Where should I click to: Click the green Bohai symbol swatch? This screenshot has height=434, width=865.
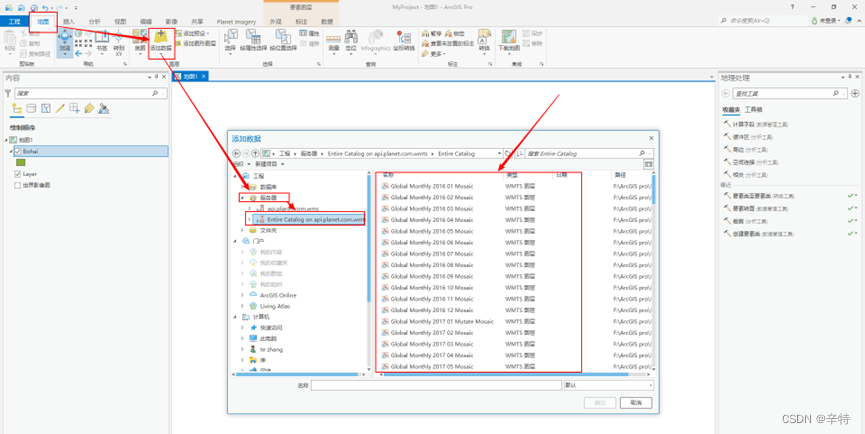(x=20, y=163)
